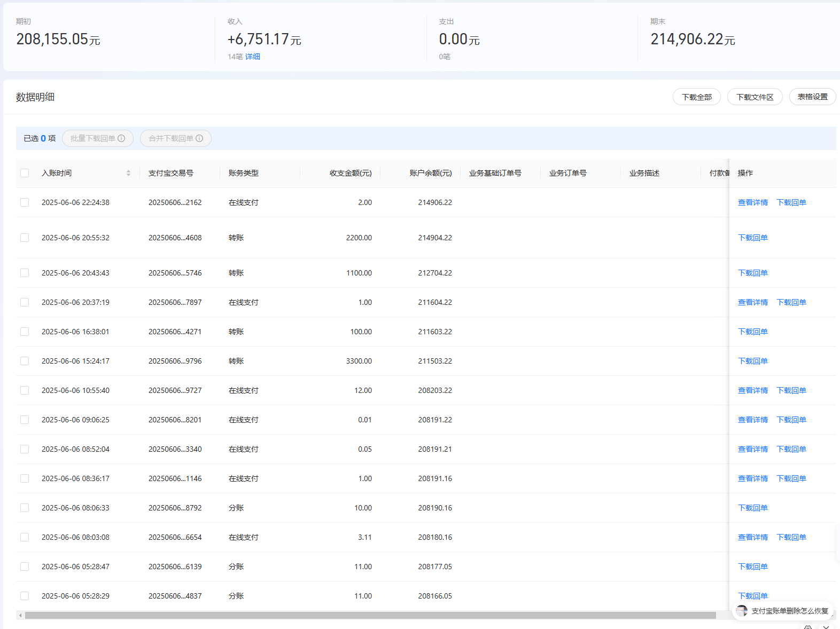Click info icon beside 合并下载回单

(x=199, y=138)
